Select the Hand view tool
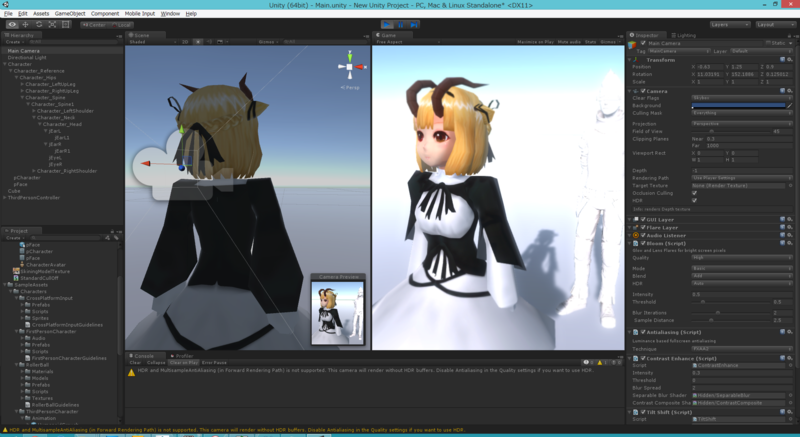 click(12, 24)
